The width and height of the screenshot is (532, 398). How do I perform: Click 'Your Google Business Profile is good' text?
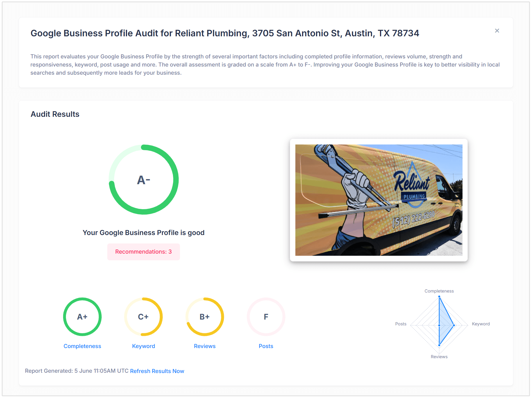[x=144, y=233]
